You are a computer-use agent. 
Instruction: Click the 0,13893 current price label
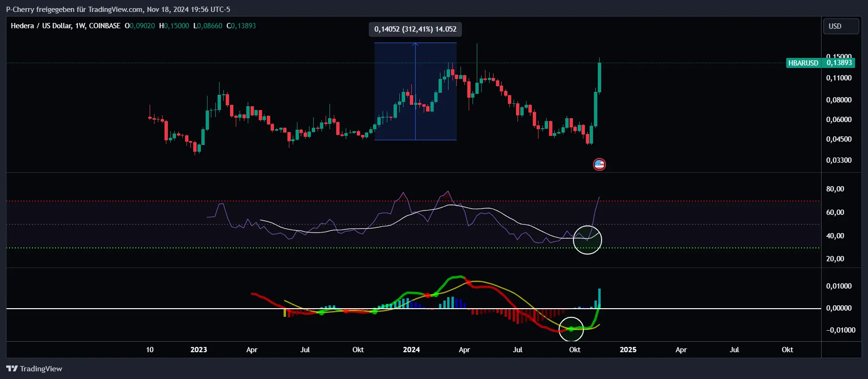pyautogui.click(x=839, y=63)
